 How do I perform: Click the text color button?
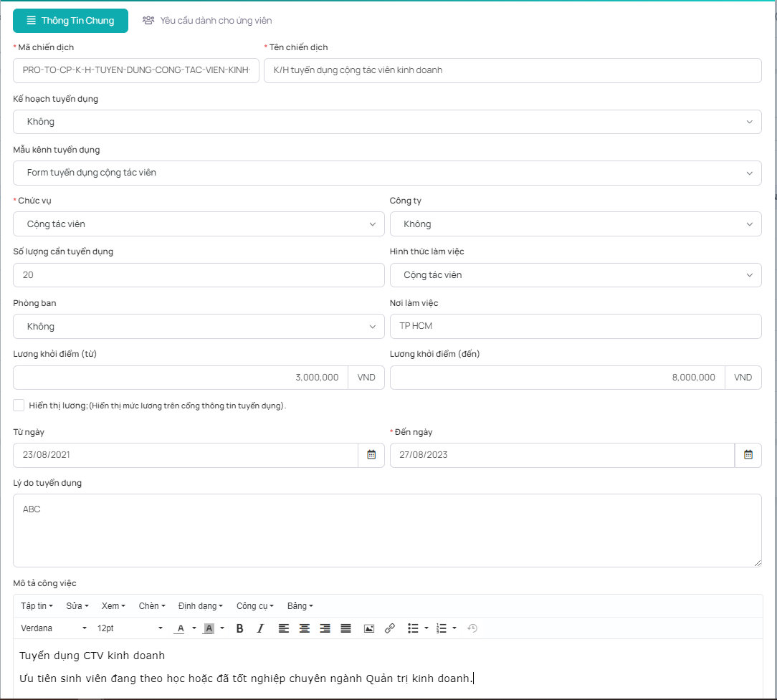(x=181, y=628)
